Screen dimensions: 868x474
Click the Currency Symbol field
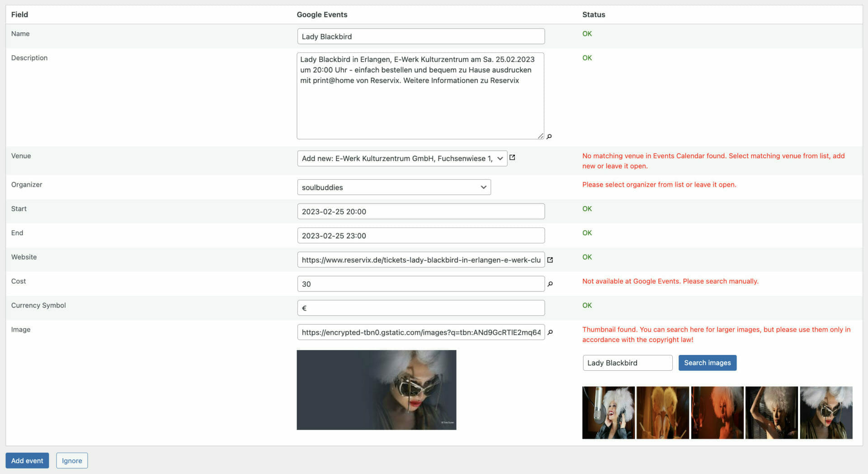click(420, 308)
